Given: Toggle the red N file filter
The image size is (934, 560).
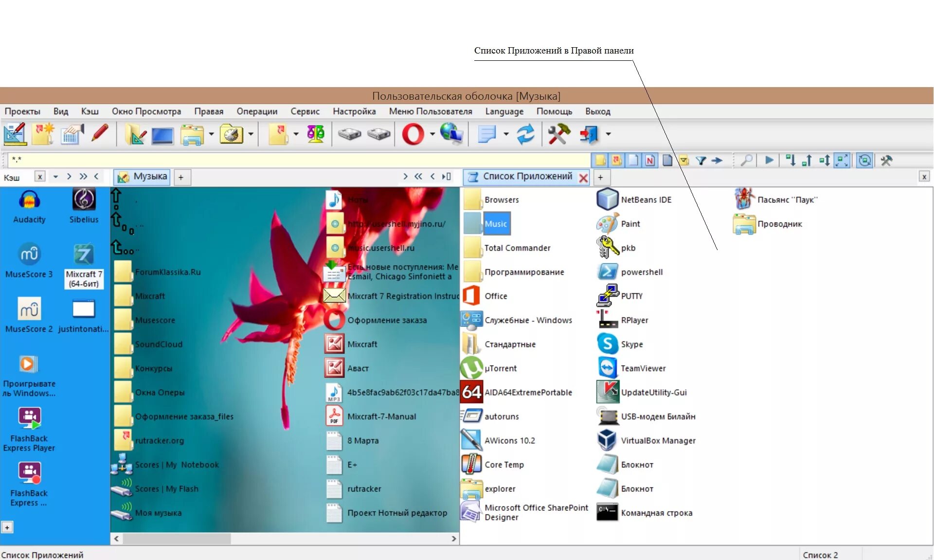Looking at the screenshot, I should point(650,161).
